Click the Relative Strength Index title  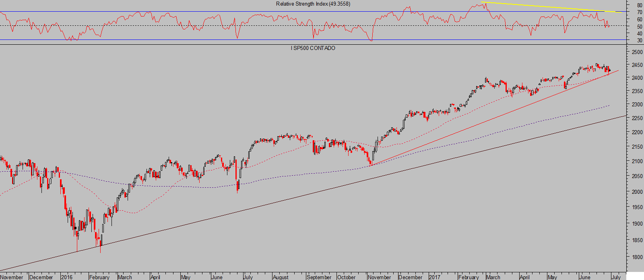[x=313, y=4]
